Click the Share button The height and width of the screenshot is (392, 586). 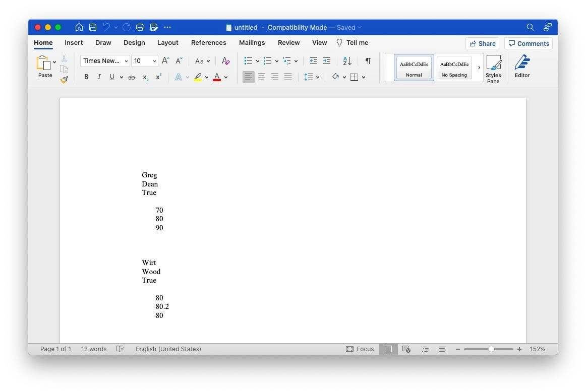pos(482,43)
